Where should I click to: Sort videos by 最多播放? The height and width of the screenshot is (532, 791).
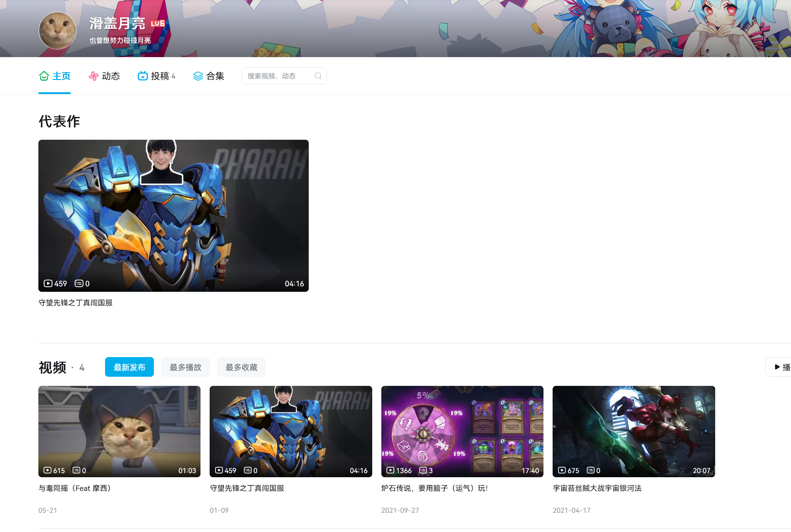(x=185, y=367)
